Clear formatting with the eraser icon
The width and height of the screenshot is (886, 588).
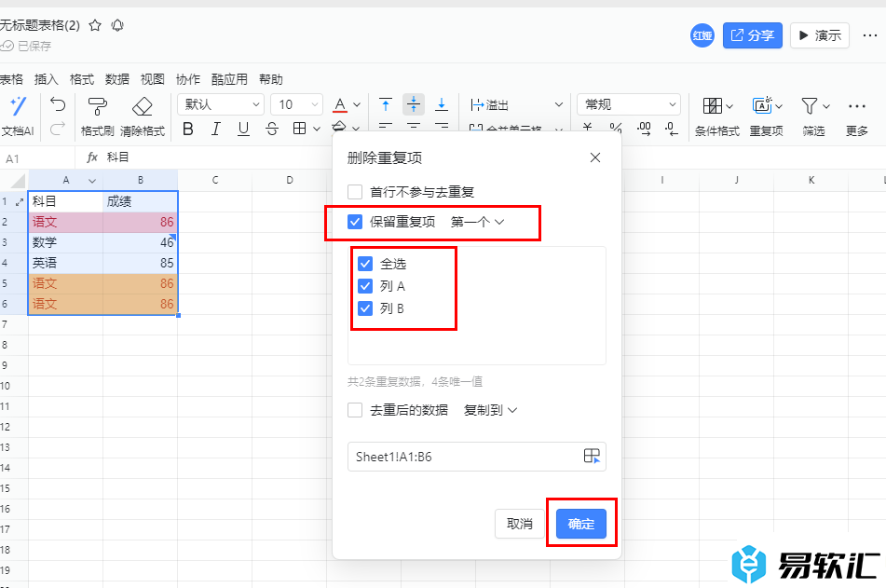click(x=143, y=117)
